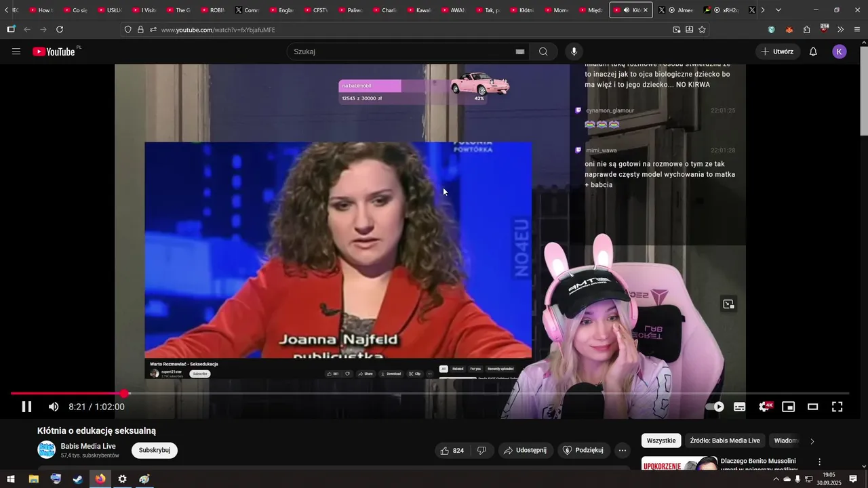Show site security info with the padlock

[140, 29]
